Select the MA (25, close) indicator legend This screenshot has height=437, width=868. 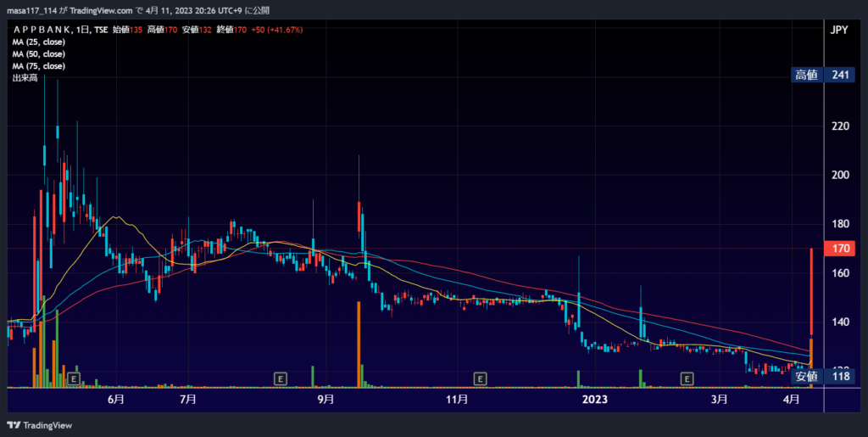tap(39, 42)
